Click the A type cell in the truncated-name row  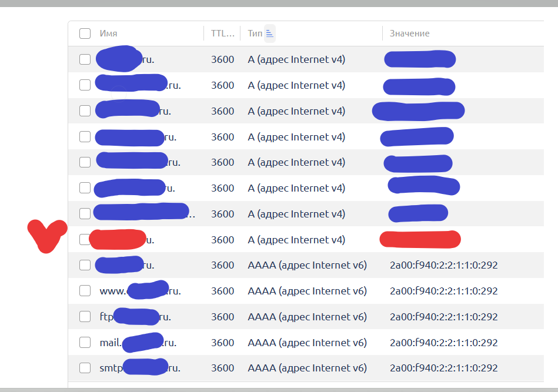pyautogui.click(x=296, y=214)
